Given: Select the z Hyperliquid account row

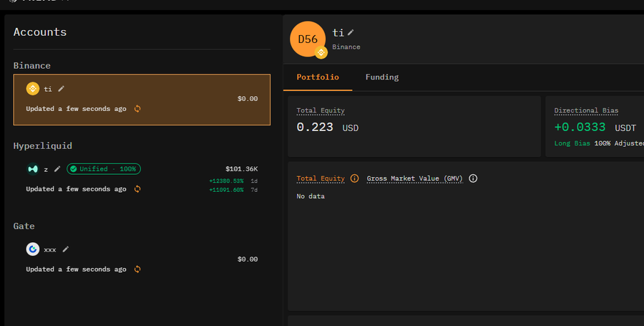Looking at the screenshot, I should tap(142, 179).
